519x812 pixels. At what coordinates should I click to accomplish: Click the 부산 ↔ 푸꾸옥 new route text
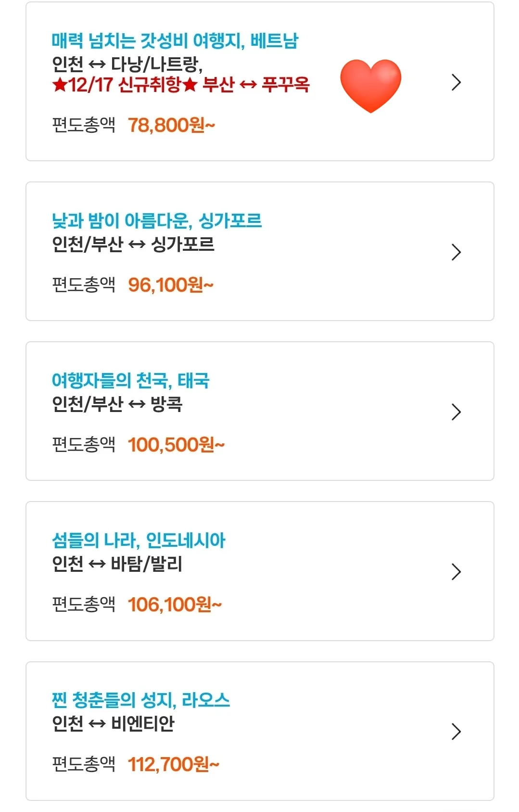(256, 85)
